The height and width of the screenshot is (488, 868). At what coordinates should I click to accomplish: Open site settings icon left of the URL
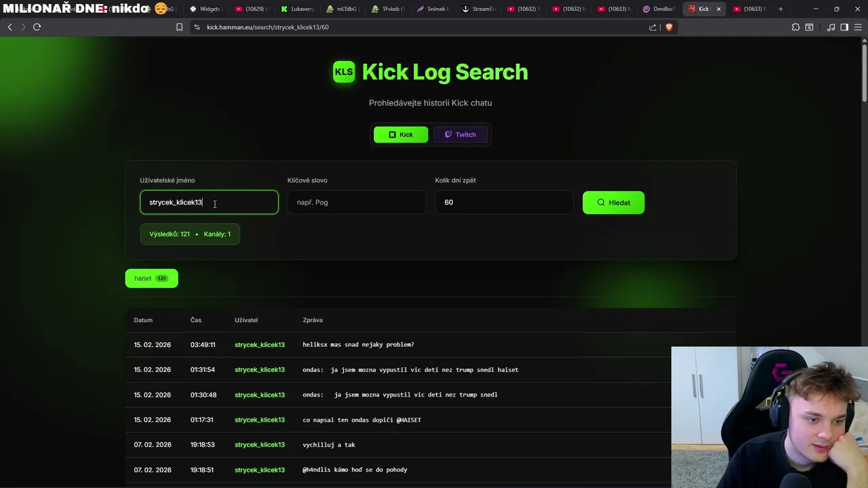tap(197, 27)
